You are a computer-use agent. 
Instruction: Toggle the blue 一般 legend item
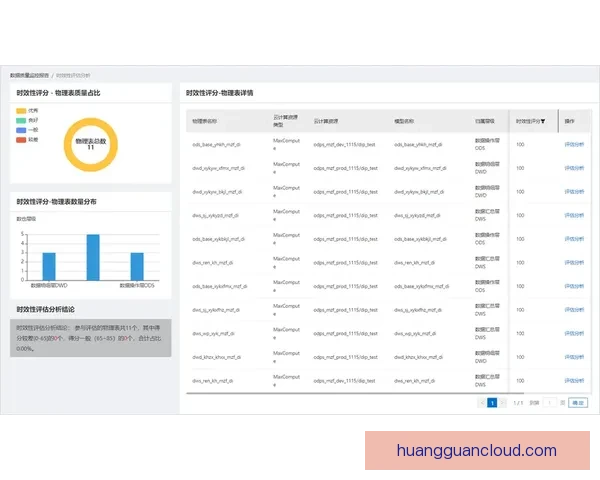click(28, 130)
